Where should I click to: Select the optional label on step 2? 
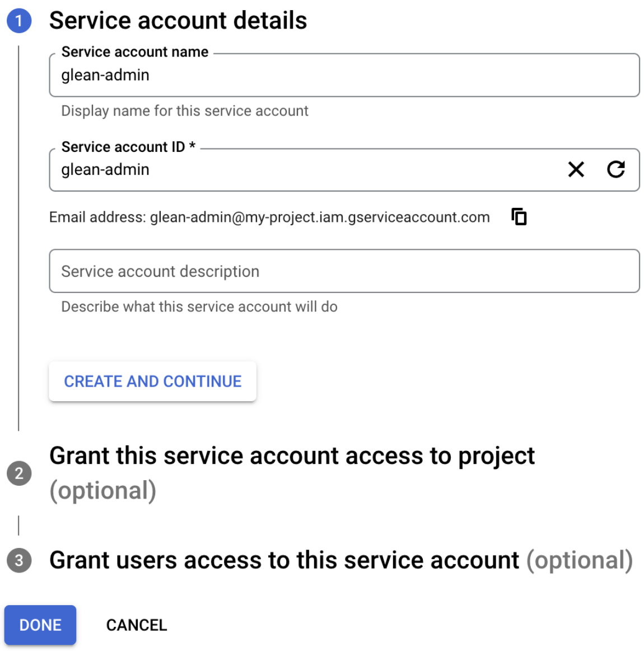[x=103, y=490]
